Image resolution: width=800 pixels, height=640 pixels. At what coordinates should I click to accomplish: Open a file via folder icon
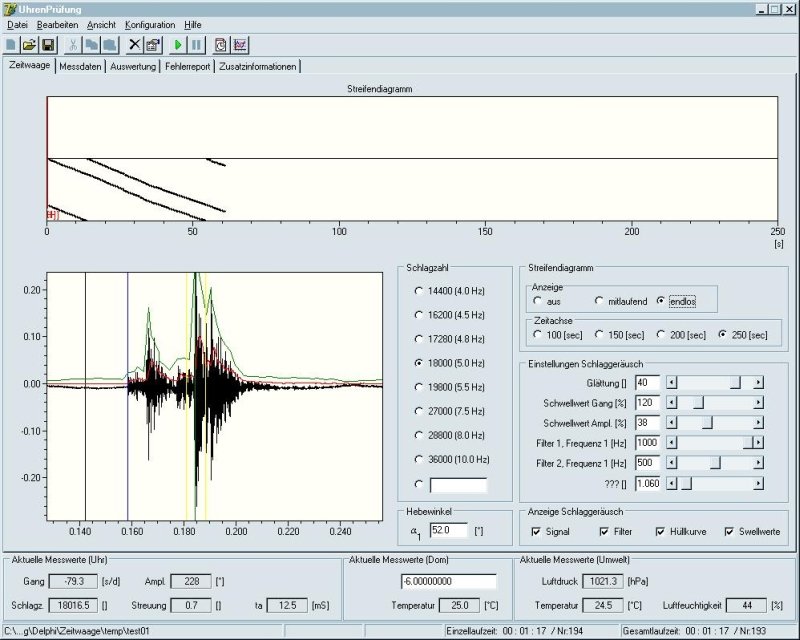(x=29, y=45)
